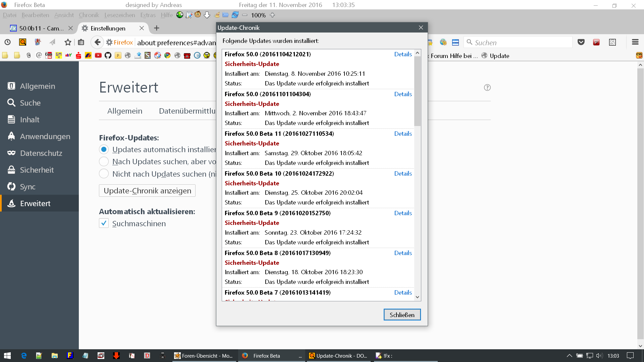The height and width of the screenshot is (362, 644).
Task: Click the history clock toolbar icon
Action: pyautogui.click(x=7, y=42)
